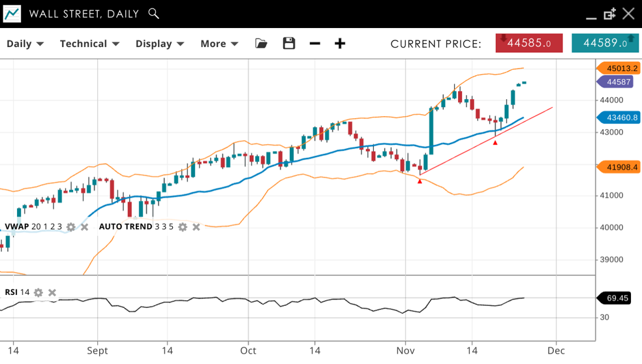Remove the RSI indicator panel
Screen dimensions: 642x364
52,292
